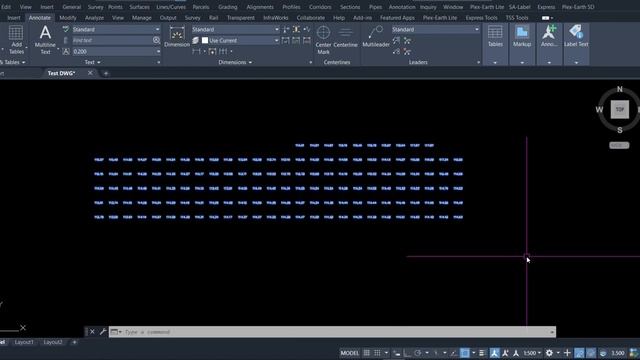Add a new layout with plus button

point(74,342)
